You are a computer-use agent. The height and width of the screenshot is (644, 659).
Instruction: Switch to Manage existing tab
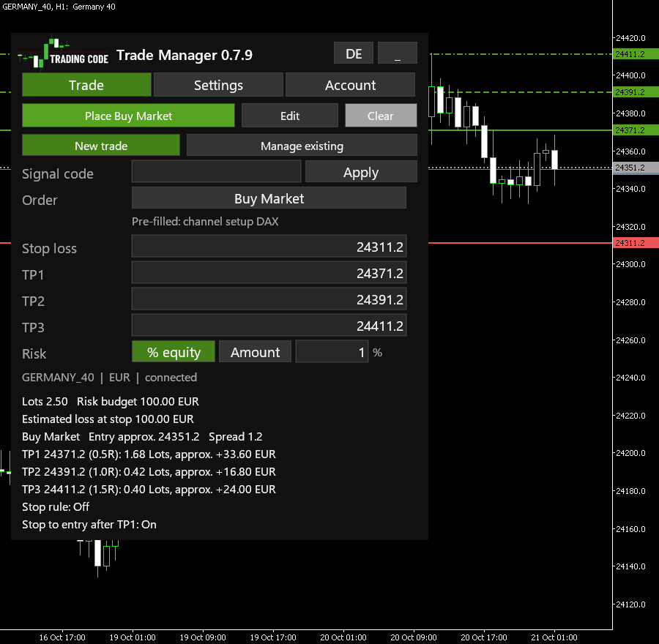coord(302,146)
